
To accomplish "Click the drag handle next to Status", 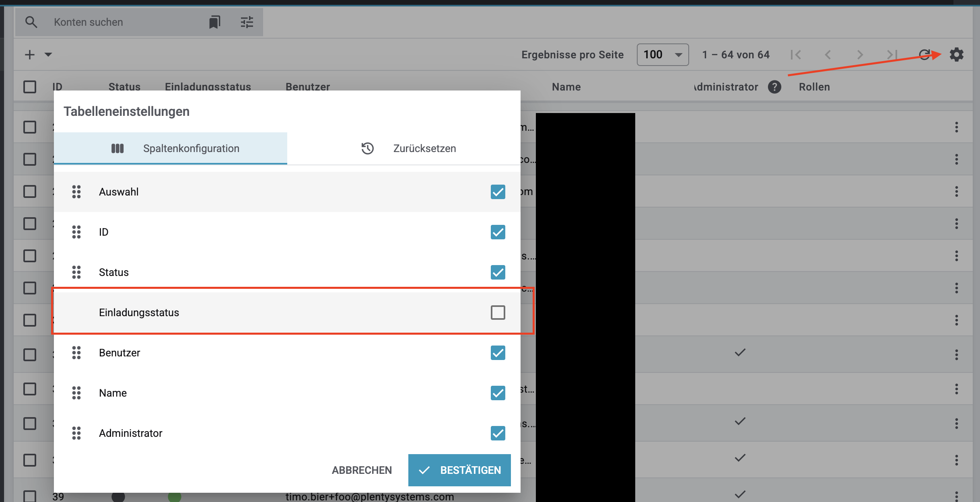I will click(76, 272).
